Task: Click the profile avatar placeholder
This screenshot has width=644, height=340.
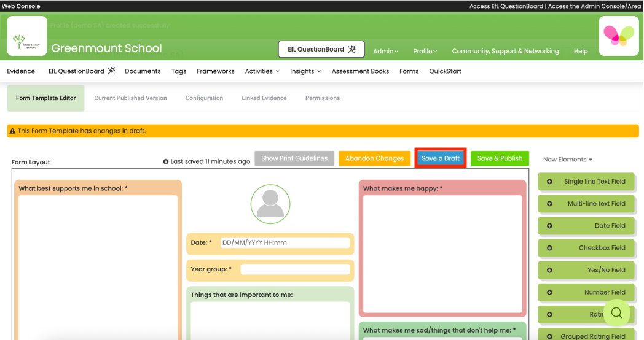Action: [x=270, y=204]
